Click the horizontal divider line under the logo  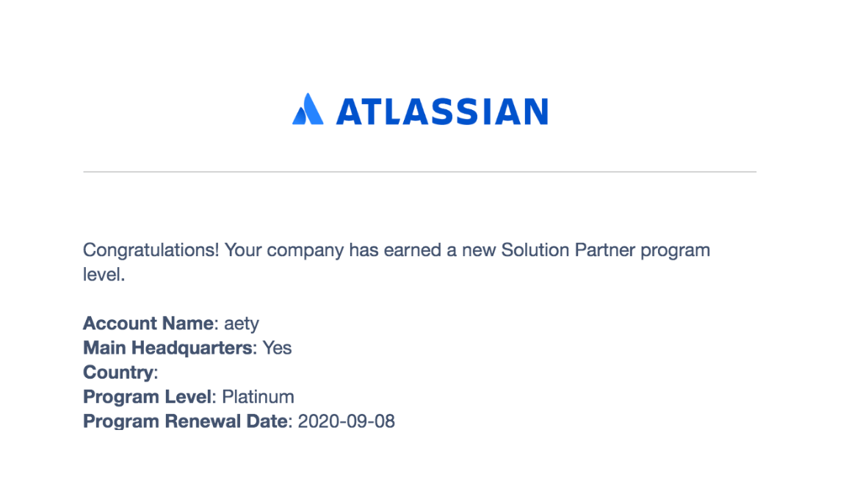pos(419,172)
